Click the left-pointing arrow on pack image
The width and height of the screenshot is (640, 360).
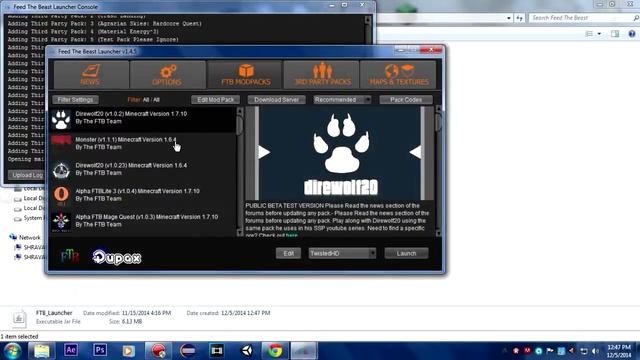point(415,152)
